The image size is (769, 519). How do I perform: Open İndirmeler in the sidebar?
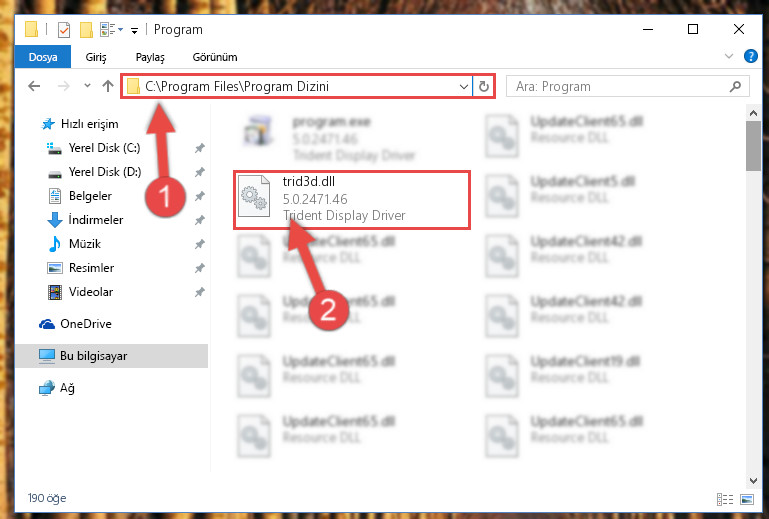pos(96,220)
